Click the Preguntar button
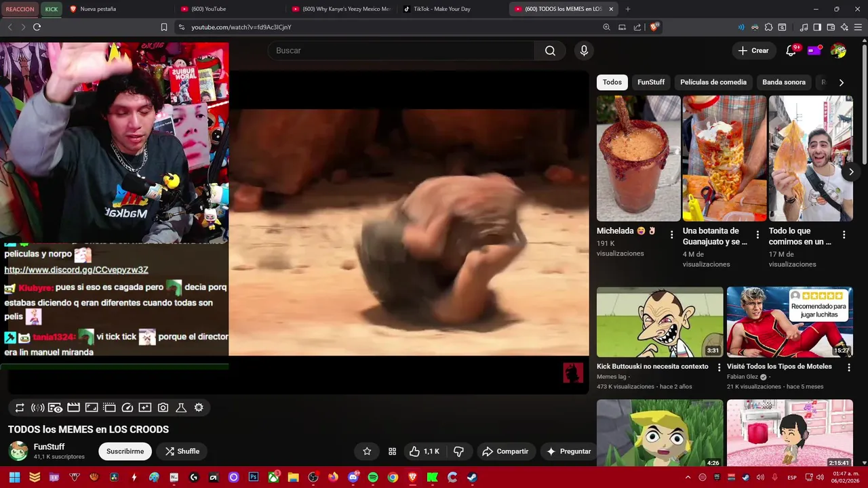The width and height of the screenshot is (868, 488). [x=568, y=451]
